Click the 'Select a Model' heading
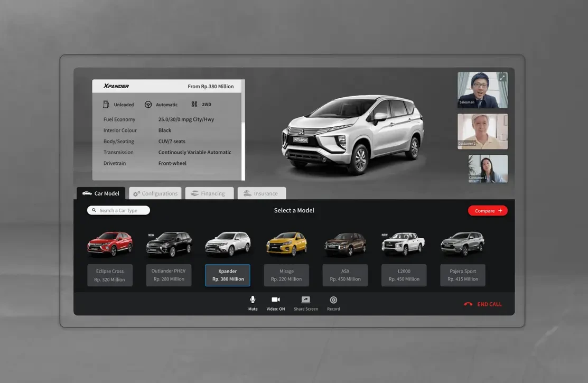Screen dimensions: 588x383 tap(294, 210)
